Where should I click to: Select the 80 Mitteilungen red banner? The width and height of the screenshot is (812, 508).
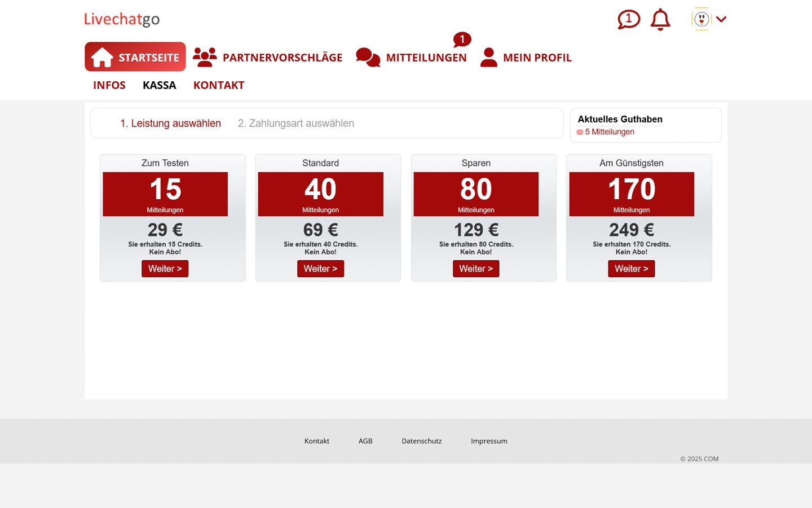point(476,194)
